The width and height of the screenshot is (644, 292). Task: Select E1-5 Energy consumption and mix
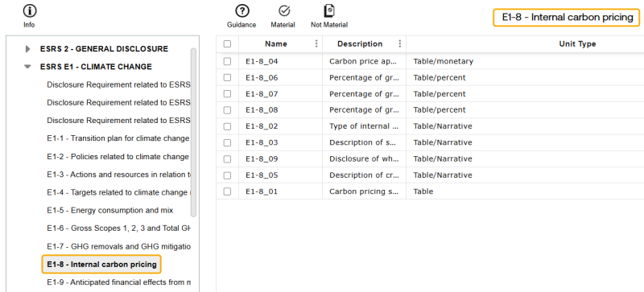(x=110, y=210)
